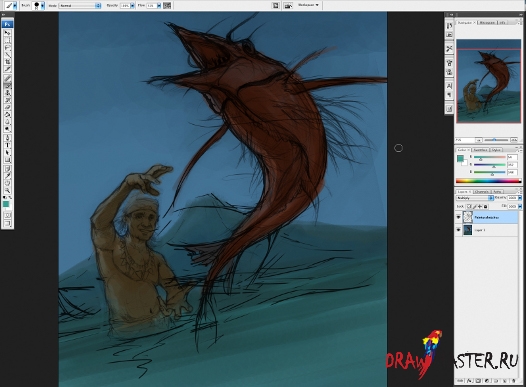This screenshot has height=387, width=526.
Task: Hide the top highlighted layer eye
Action: click(x=459, y=217)
